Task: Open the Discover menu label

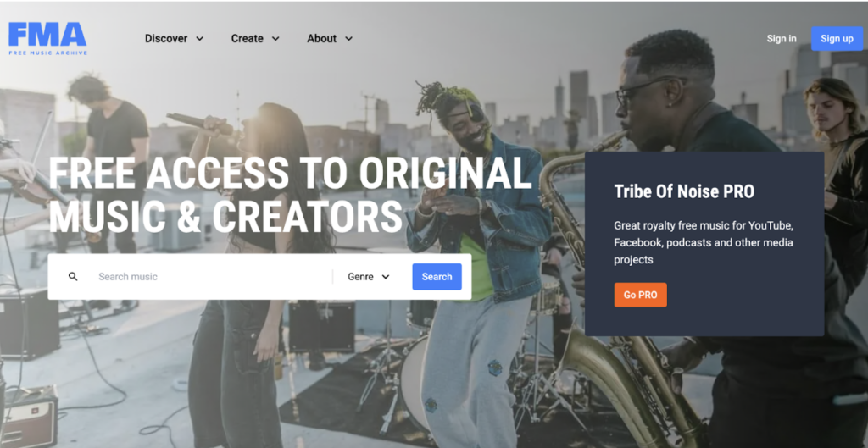Action: tap(166, 39)
